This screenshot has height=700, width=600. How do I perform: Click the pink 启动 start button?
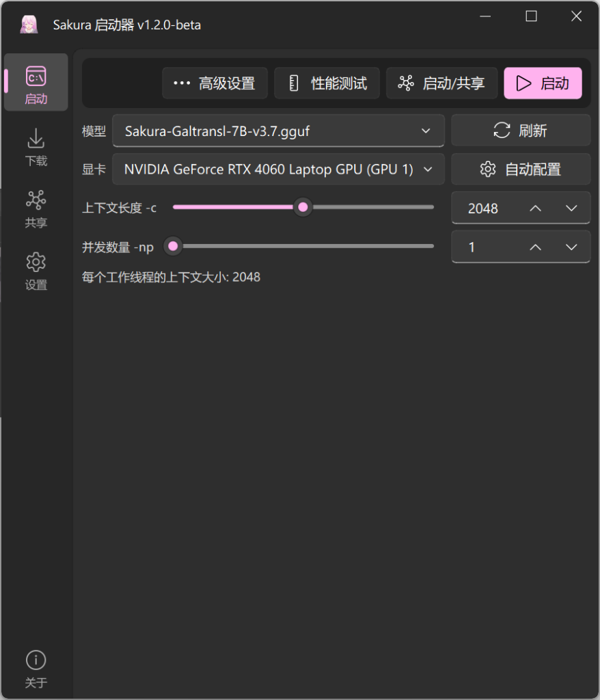[543, 83]
